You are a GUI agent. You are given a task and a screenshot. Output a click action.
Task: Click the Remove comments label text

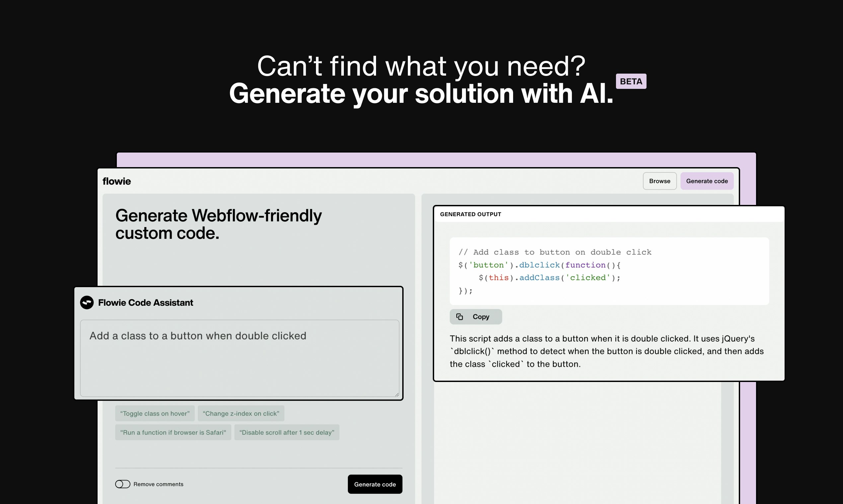[158, 484]
